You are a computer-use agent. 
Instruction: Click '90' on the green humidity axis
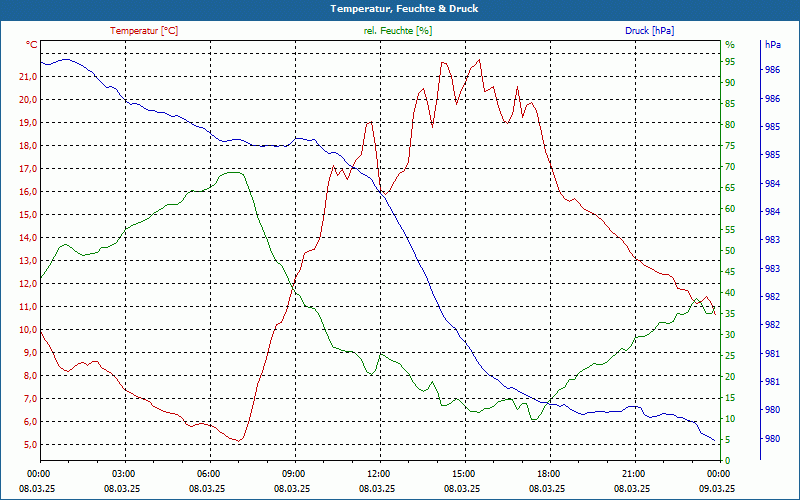731,83
